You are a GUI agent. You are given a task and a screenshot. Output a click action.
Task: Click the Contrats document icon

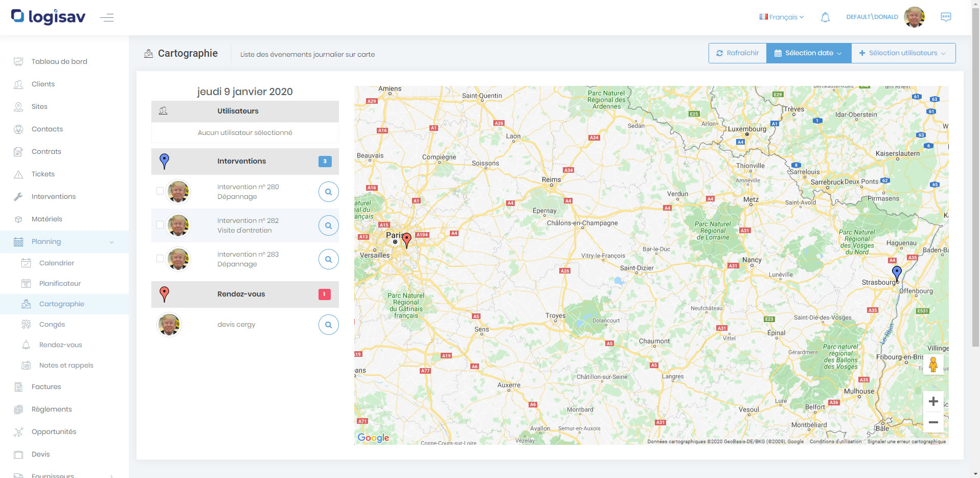pyautogui.click(x=18, y=152)
